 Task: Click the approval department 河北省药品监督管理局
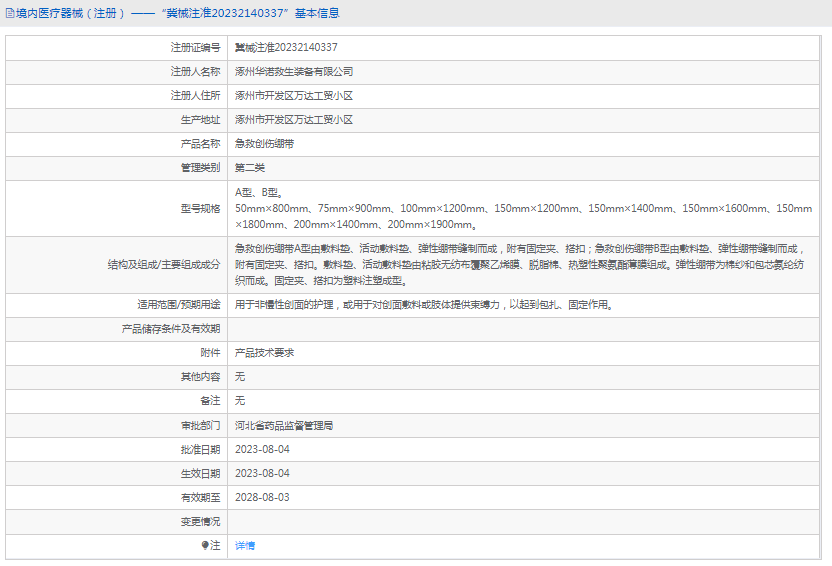[x=284, y=425]
